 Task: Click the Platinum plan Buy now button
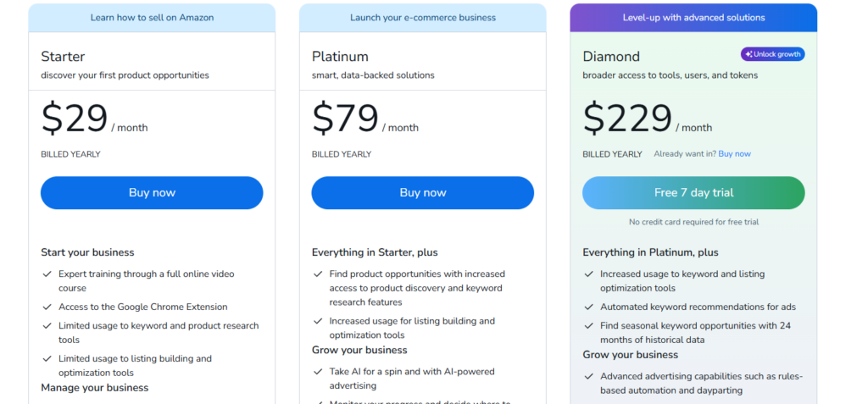click(x=422, y=192)
